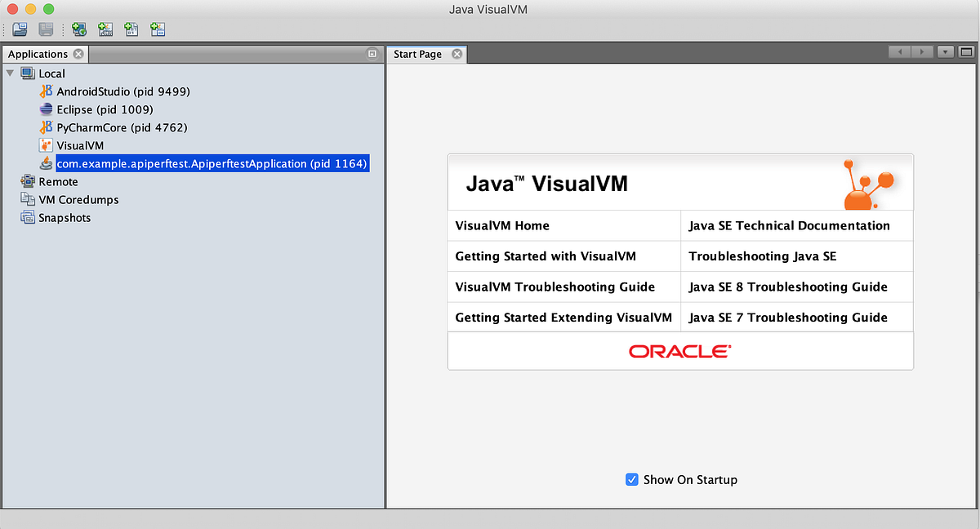Toggle the scroll tabs dropdown arrow button
Screen dimensions: 980x529
click(945, 51)
